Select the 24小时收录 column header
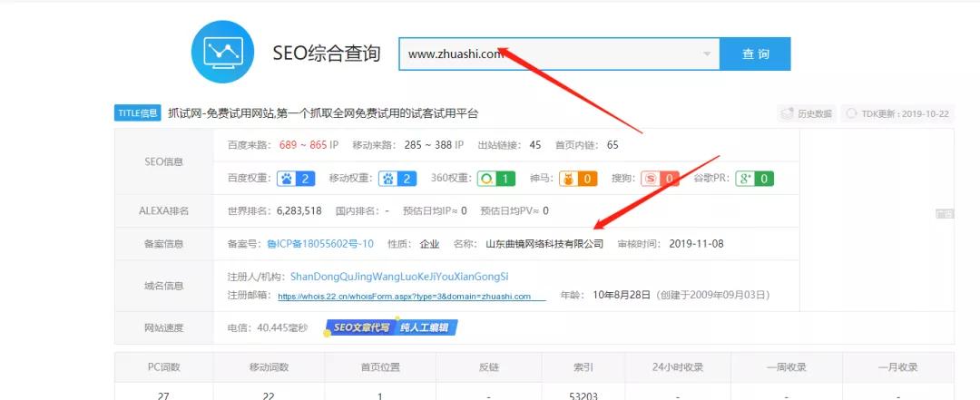The image size is (980, 400). [678, 367]
